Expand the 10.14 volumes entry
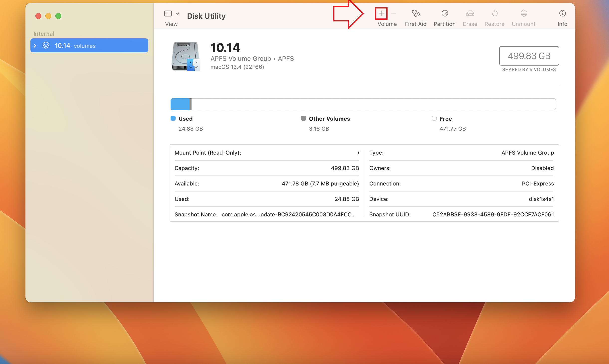Screen dimensions: 609x364 click(35, 45)
